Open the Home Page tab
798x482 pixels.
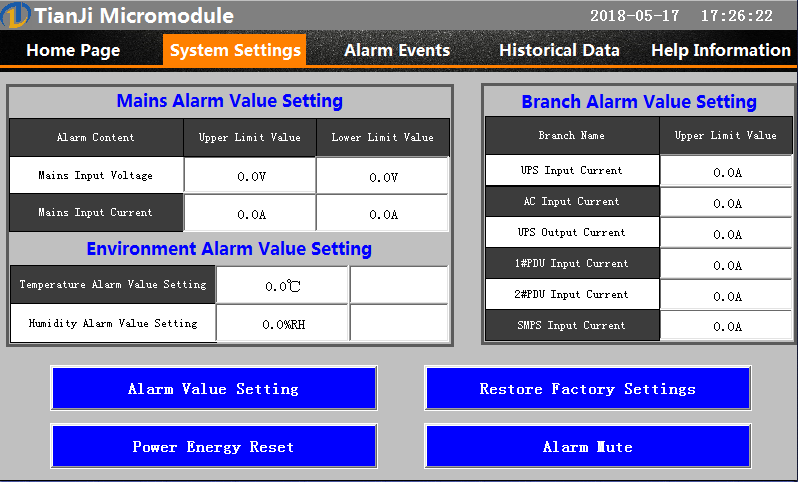point(73,50)
